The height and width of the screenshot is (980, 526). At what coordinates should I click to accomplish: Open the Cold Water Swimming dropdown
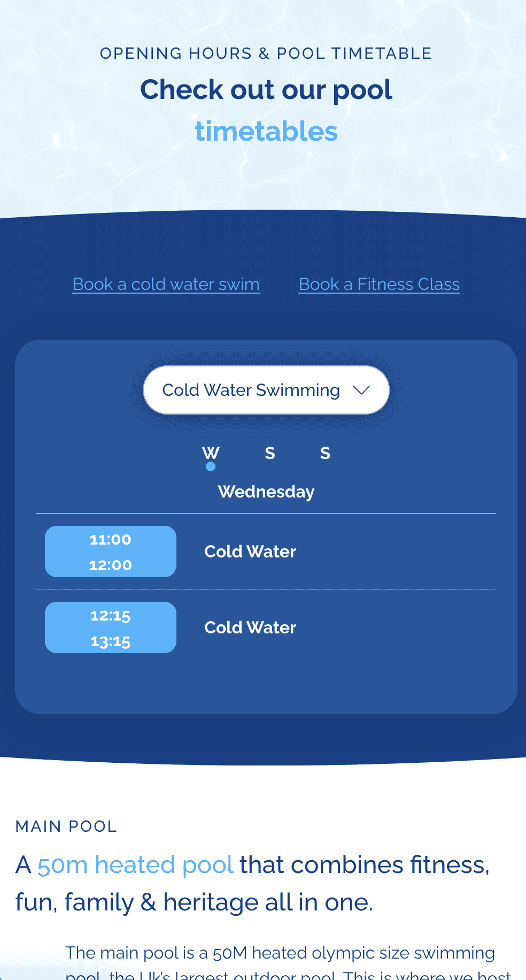pyautogui.click(x=251, y=390)
